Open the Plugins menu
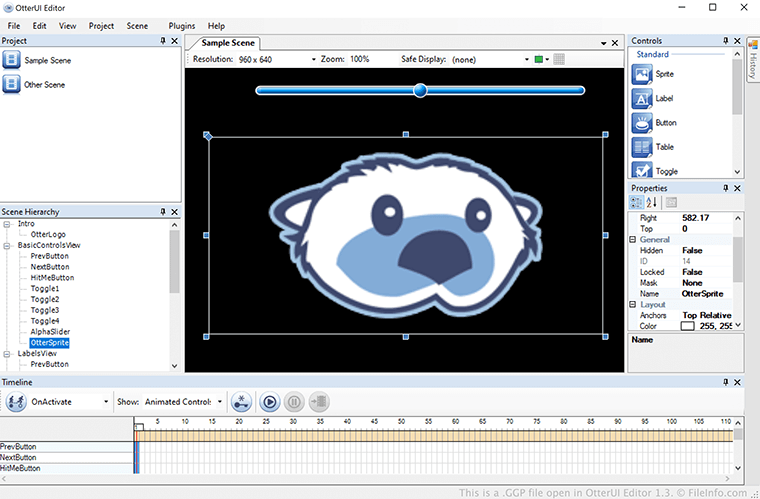 181,25
